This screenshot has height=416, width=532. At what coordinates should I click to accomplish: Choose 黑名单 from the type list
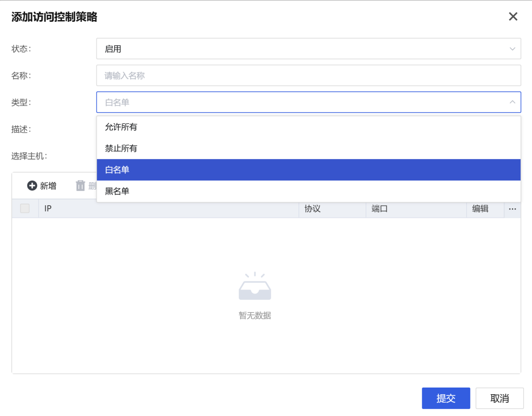point(117,191)
